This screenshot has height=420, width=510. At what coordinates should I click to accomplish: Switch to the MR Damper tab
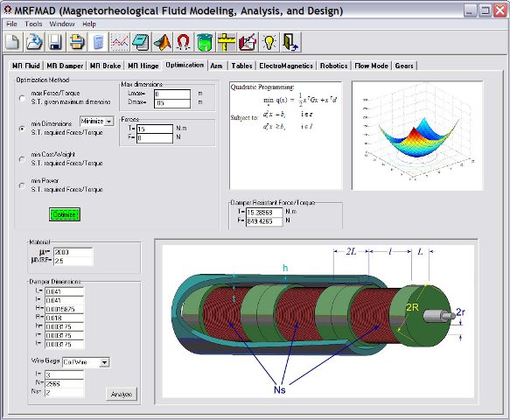point(65,66)
